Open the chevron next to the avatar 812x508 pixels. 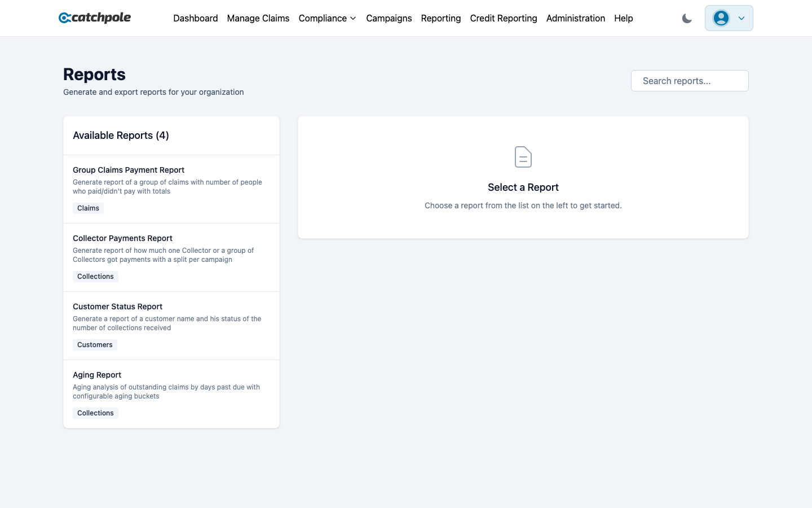(x=741, y=18)
